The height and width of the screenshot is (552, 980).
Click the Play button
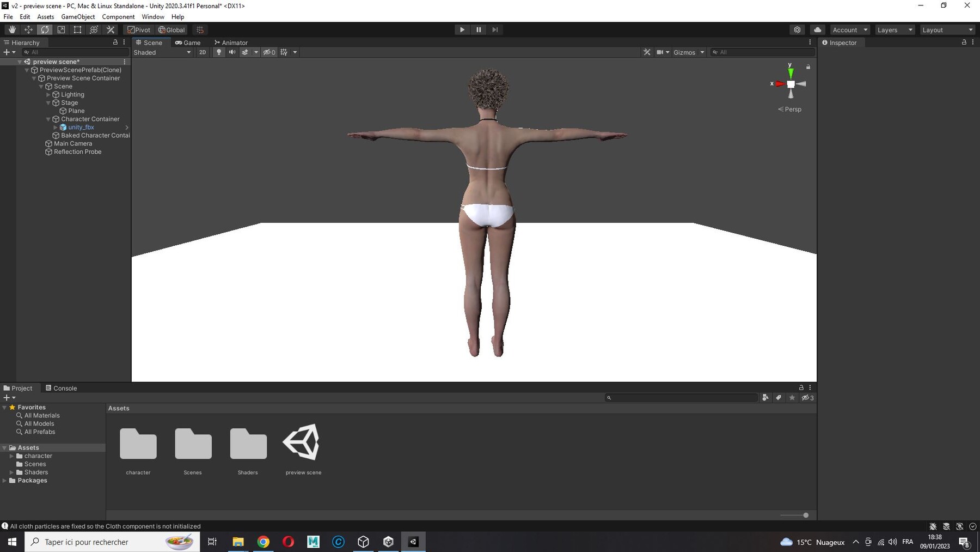click(x=462, y=30)
